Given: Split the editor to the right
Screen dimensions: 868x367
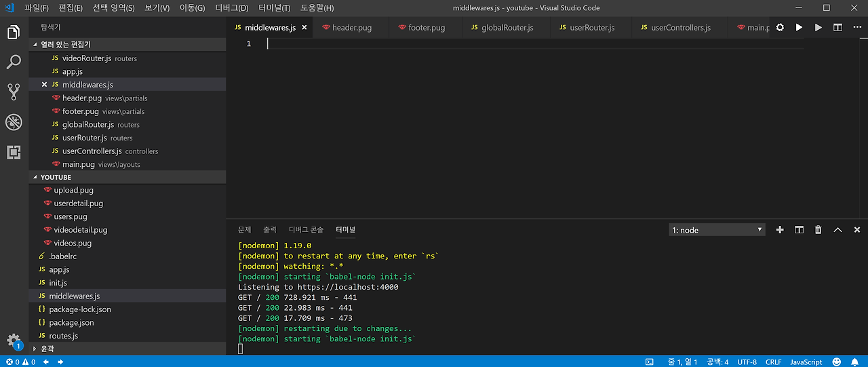Looking at the screenshot, I should pyautogui.click(x=837, y=28).
